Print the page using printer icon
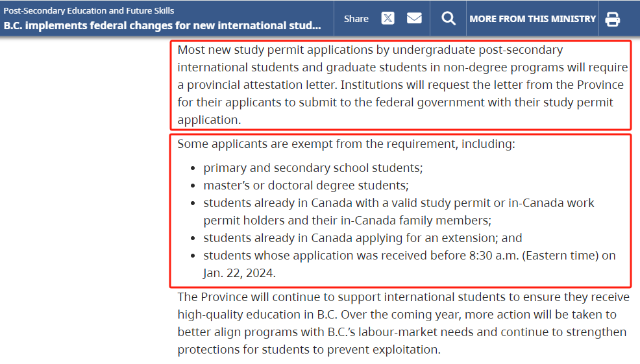This screenshot has height=364, width=640. point(612,19)
